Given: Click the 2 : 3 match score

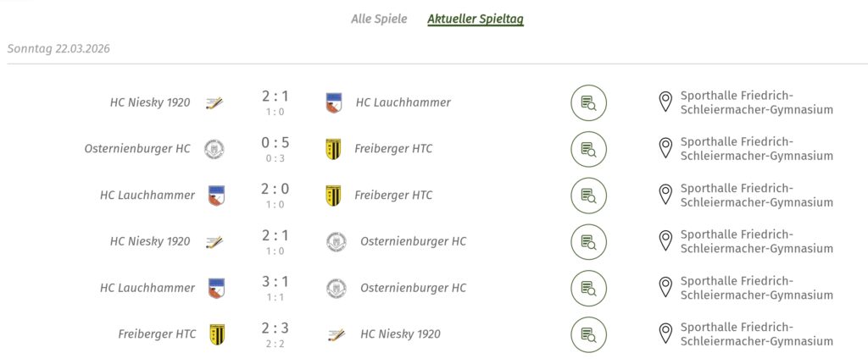Looking at the screenshot, I should click(x=275, y=328).
